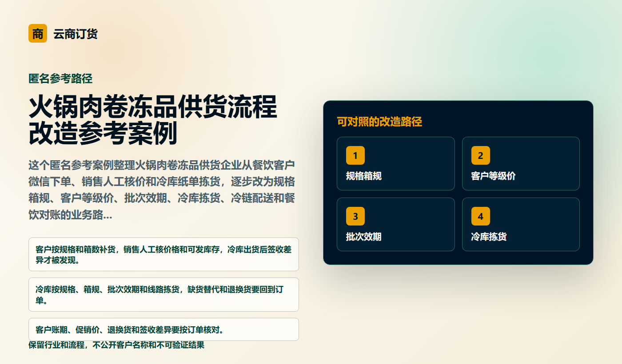Select the 规格箱规 card label
This screenshot has height=364, width=622.
click(x=364, y=176)
